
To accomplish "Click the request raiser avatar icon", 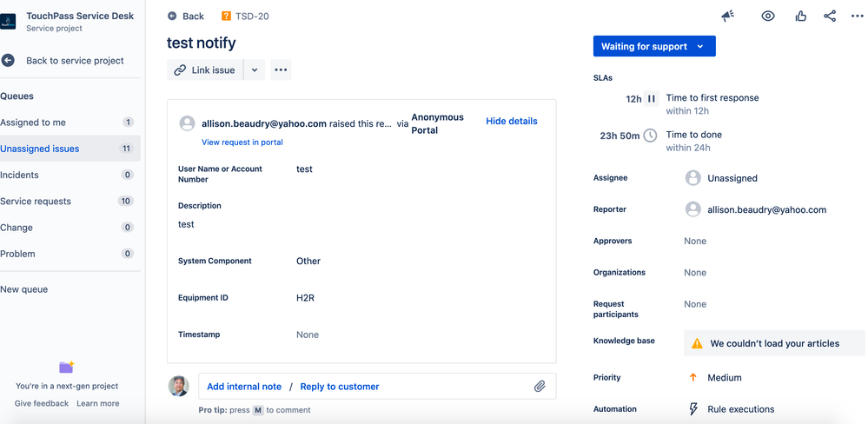I will [187, 123].
